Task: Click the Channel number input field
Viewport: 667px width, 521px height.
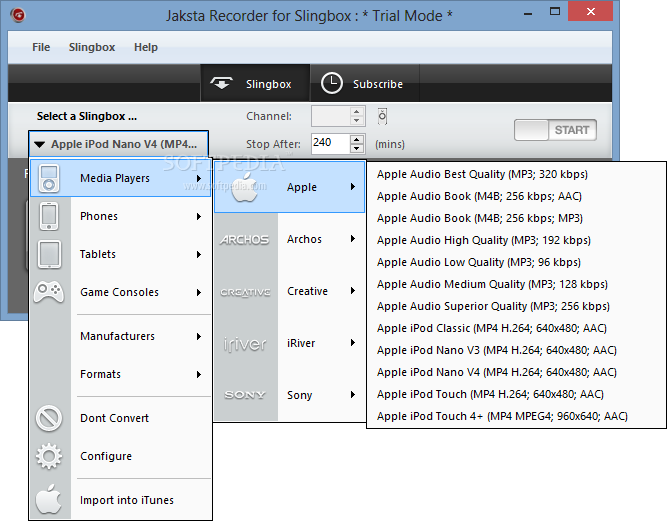Action: coord(331,116)
